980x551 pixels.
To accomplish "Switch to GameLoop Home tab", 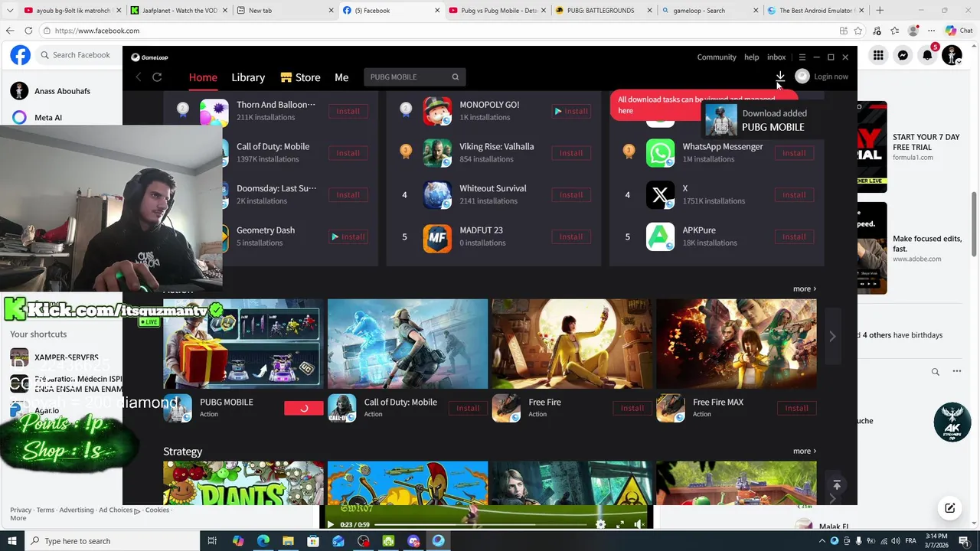I will pyautogui.click(x=203, y=77).
